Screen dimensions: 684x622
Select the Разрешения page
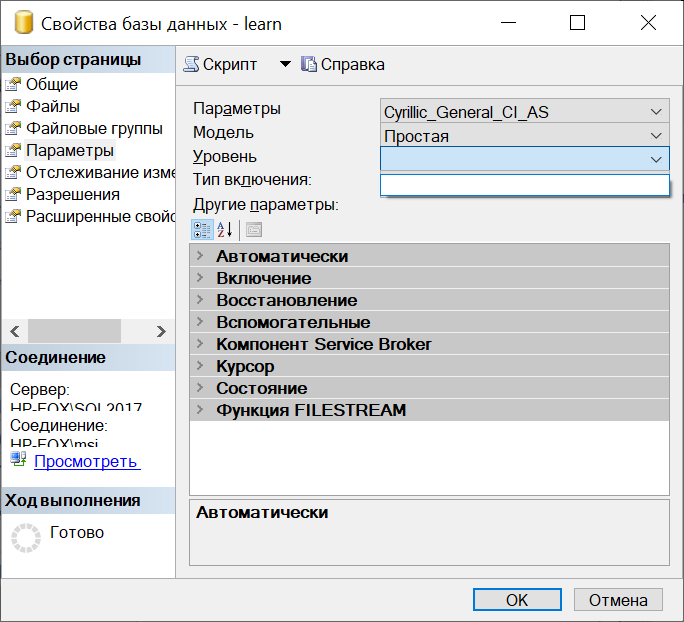[x=73, y=194]
